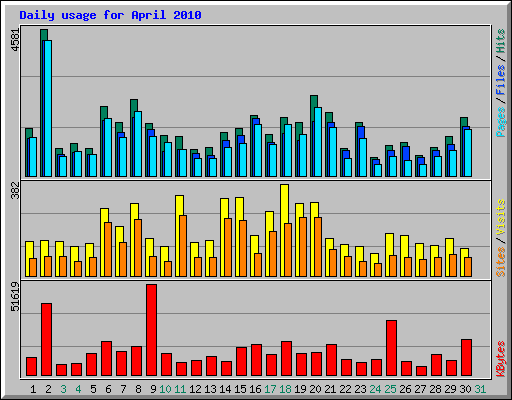Viewport: 512px width, 400px height.
Task: Click green day label 24
Action: coord(375,389)
